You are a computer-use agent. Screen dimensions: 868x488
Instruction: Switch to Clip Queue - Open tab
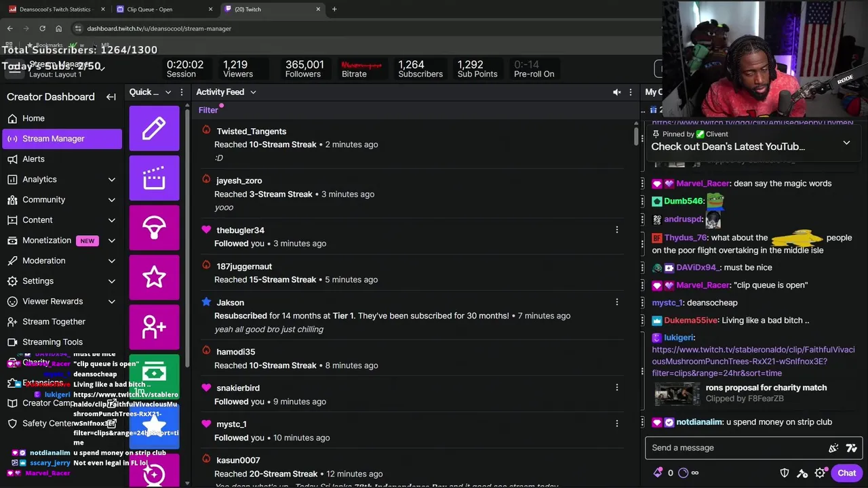[163, 9]
